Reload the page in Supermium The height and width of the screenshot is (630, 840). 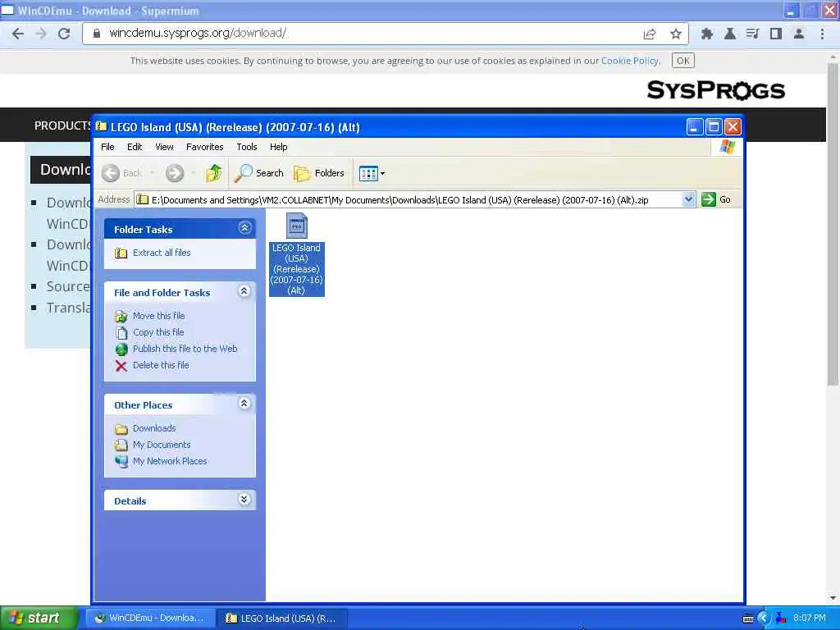click(64, 33)
